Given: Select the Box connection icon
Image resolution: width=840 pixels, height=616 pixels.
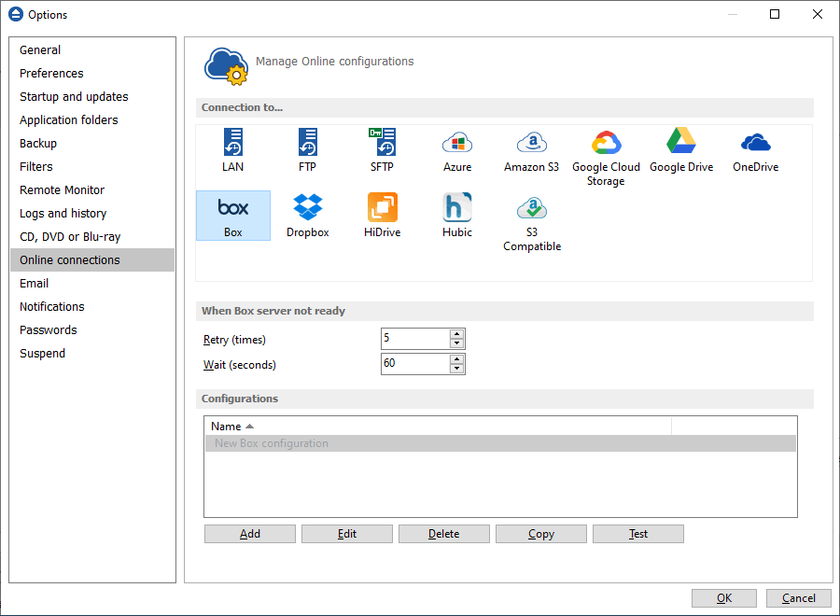Looking at the screenshot, I should tap(233, 216).
